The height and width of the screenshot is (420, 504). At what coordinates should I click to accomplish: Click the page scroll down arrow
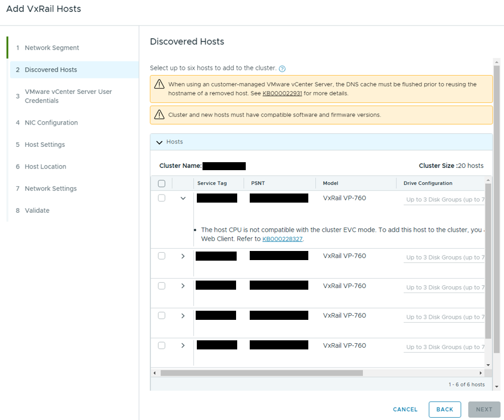(497, 387)
